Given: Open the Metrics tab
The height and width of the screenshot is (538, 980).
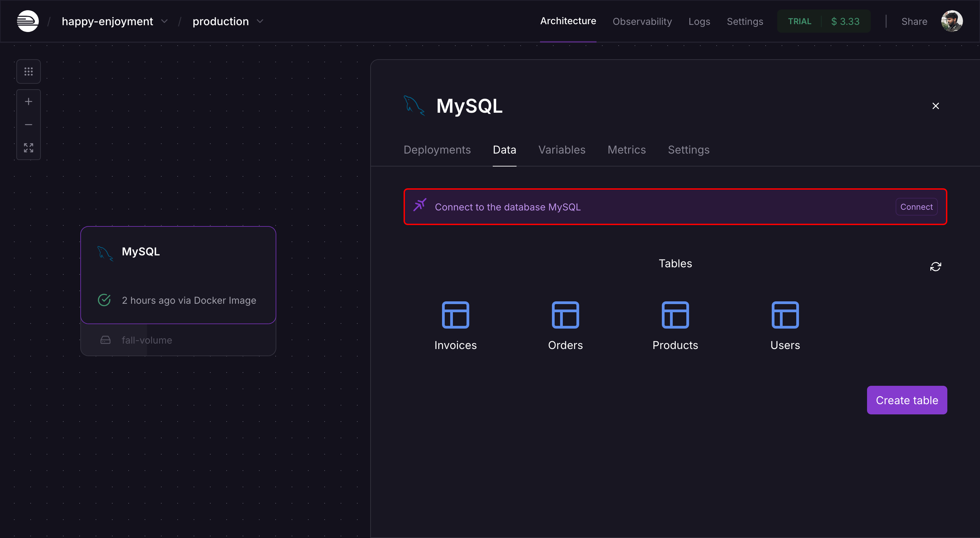Looking at the screenshot, I should point(626,149).
